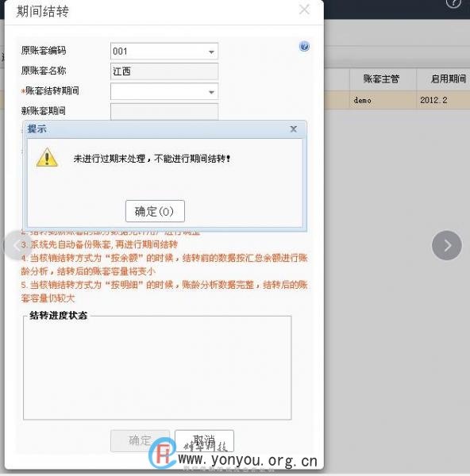Image resolution: width=470 pixels, height=476 pixels.
Task: Click the blue help icon in the dialog
Action: (x=304, y=47)
